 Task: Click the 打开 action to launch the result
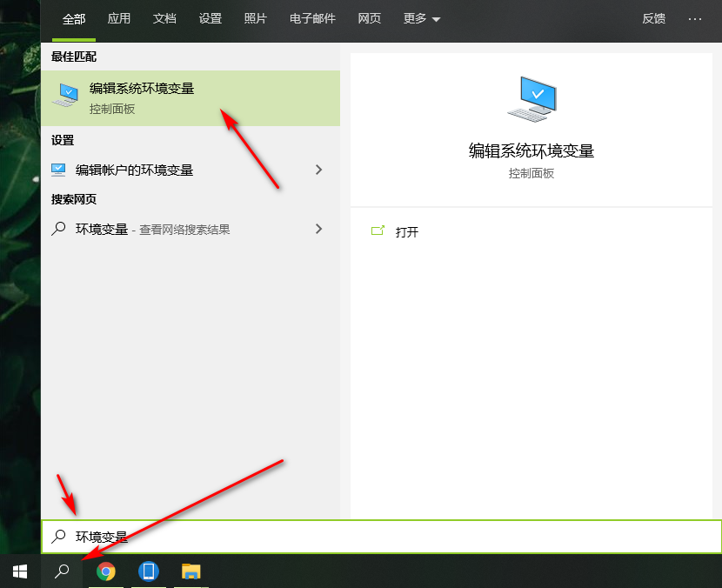pos(404,231)
